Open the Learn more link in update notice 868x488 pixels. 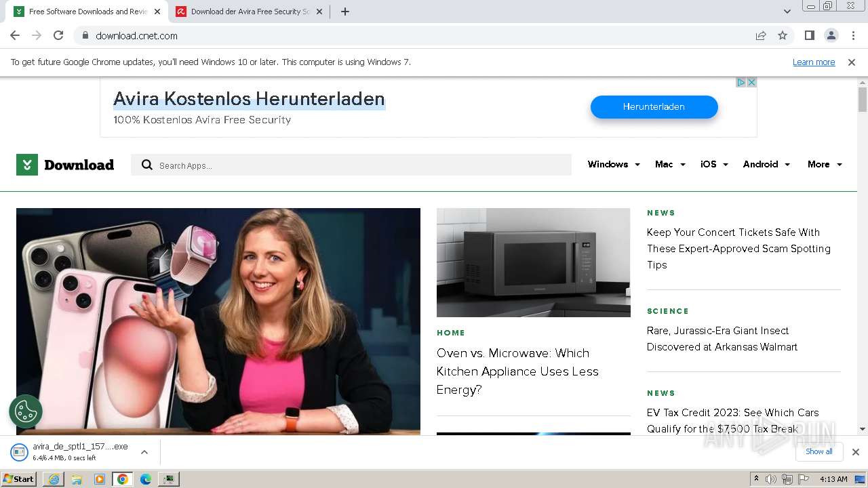coord(814,62)
